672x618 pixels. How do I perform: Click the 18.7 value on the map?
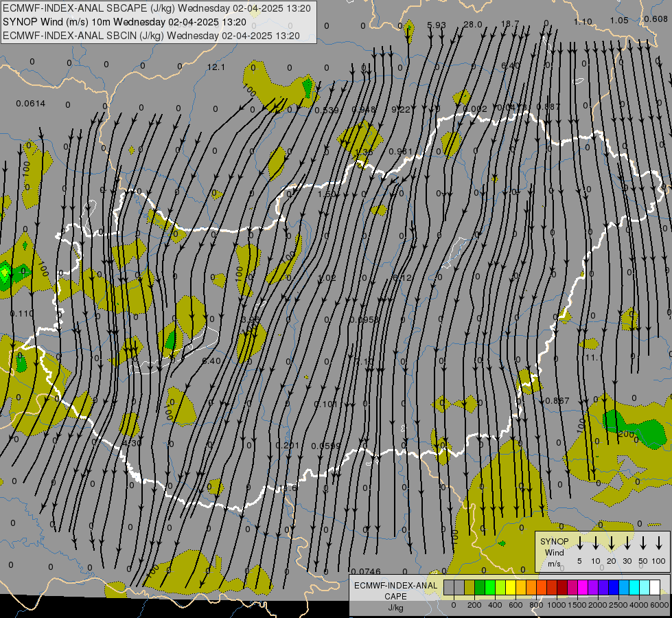click(510, 23)
